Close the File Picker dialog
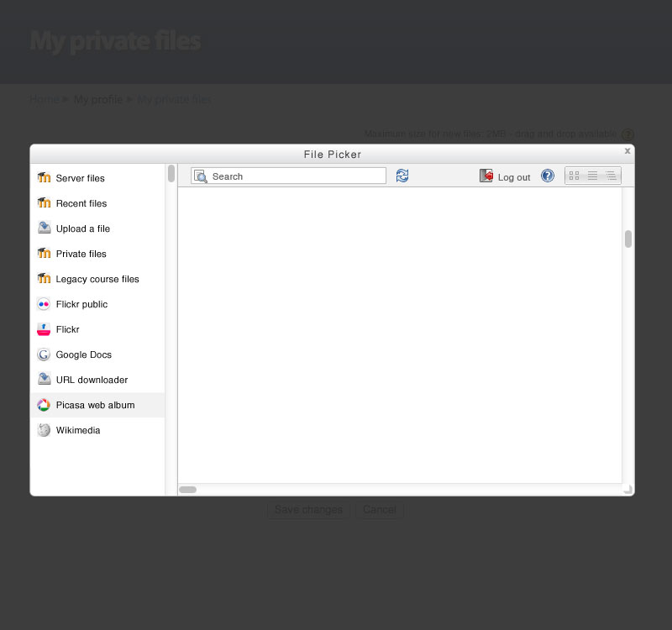The width and height of the screenshot is (672, 630). (627, 151)
